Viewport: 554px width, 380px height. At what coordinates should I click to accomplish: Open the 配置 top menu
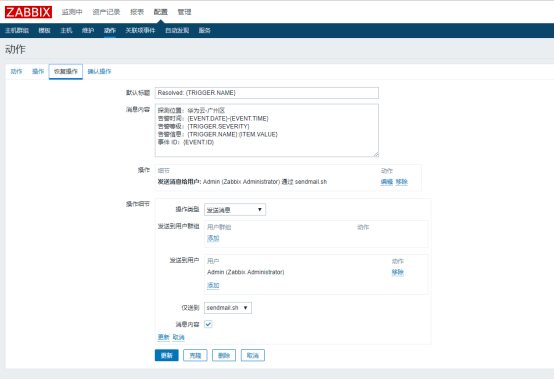click(x=160, y=12)
